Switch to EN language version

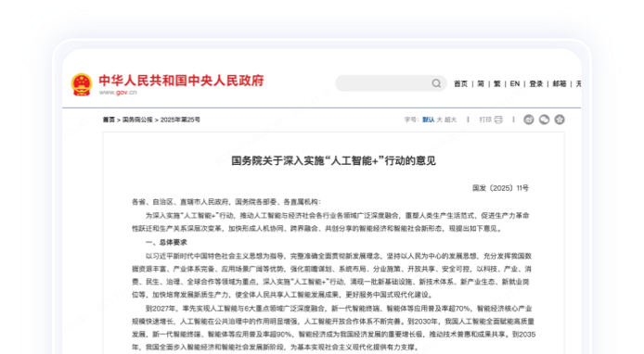[x=515, y=83]
